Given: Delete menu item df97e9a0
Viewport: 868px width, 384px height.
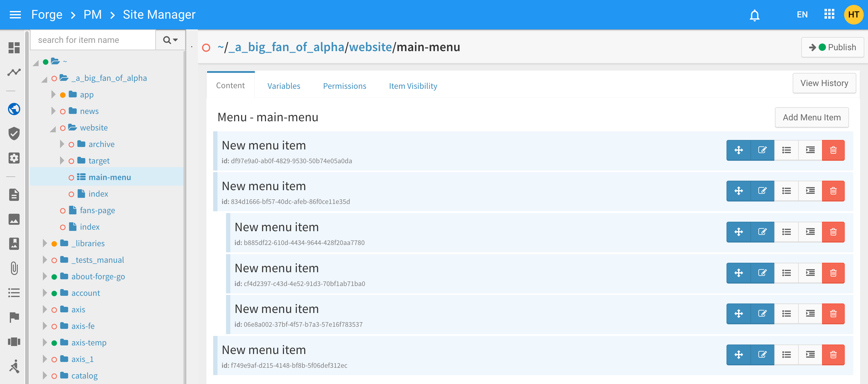Looking at the screenshot, I should (x=833, y=150).
